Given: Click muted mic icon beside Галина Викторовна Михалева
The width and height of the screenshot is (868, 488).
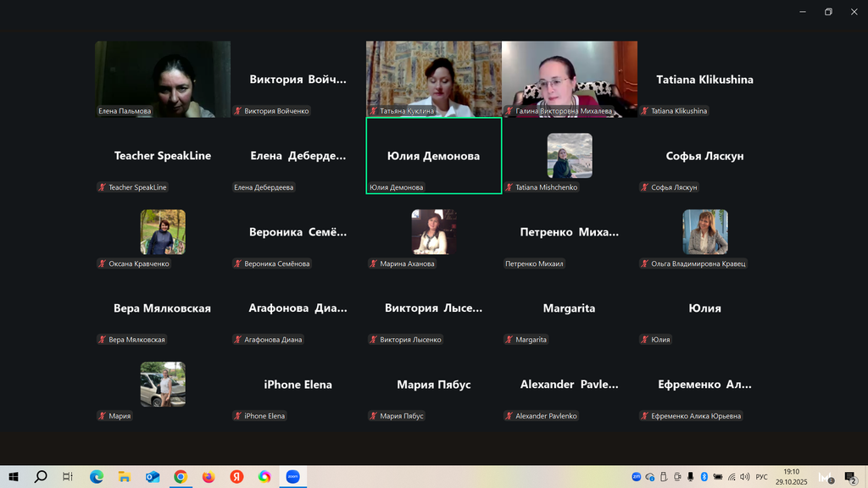Looking at the screenshot, I should [x=509, y=111].
